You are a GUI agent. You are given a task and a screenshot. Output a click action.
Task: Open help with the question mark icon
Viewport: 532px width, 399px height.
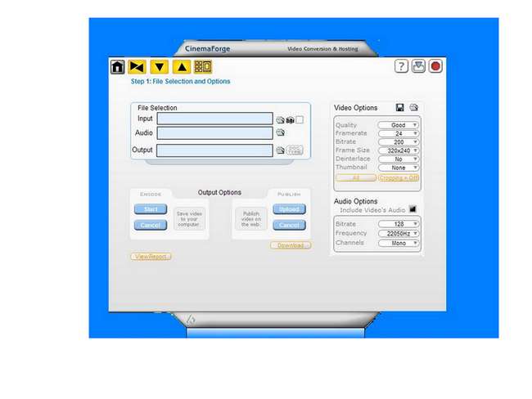pyautogui.click(x=401, y=66)
